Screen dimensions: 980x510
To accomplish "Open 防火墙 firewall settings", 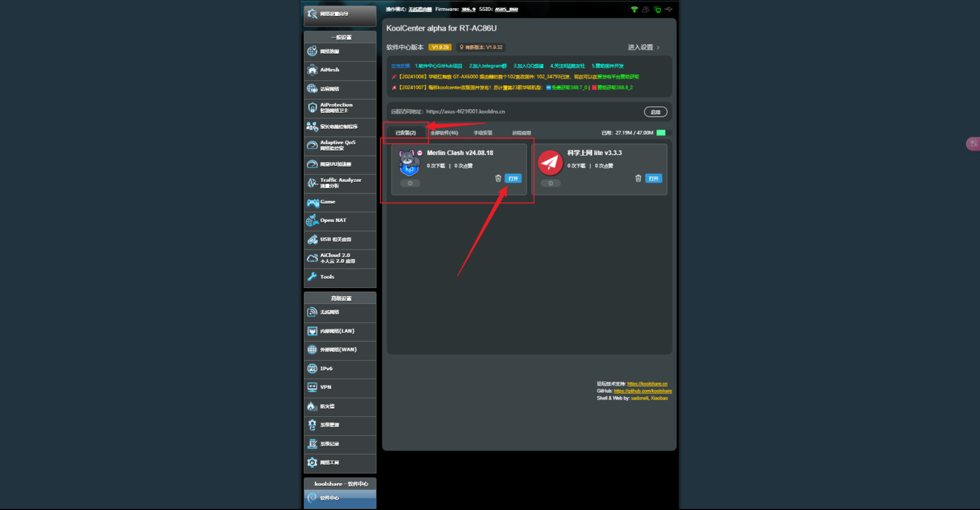I will 340,407.
